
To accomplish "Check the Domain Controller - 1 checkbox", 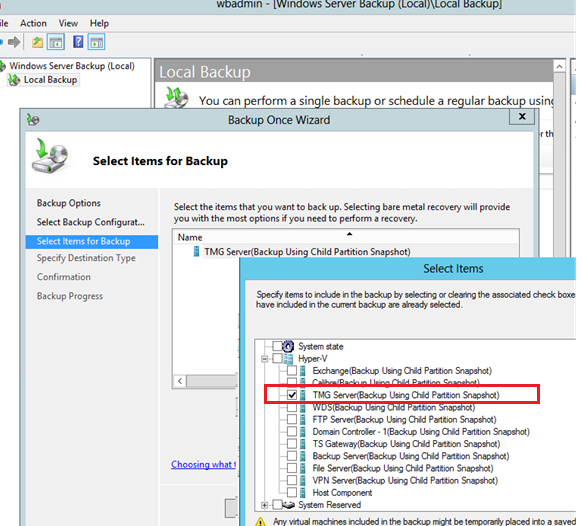I will tap(292, 432).
